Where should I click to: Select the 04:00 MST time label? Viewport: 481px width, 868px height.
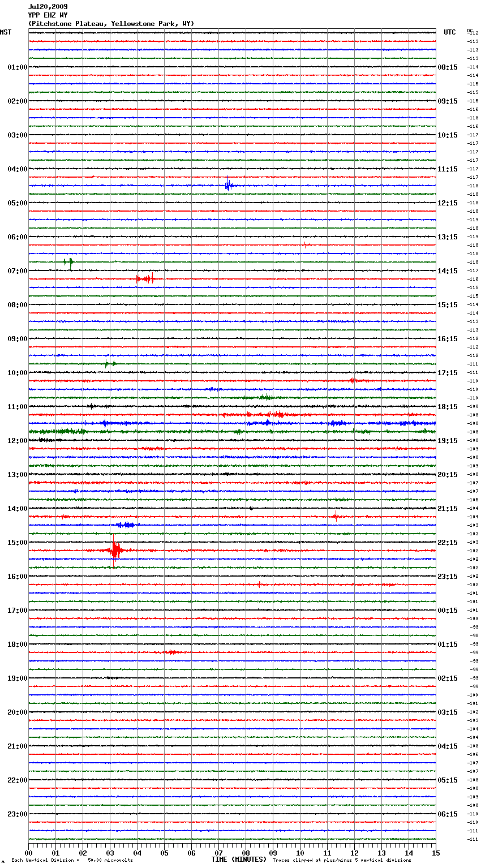pos(17,169)
